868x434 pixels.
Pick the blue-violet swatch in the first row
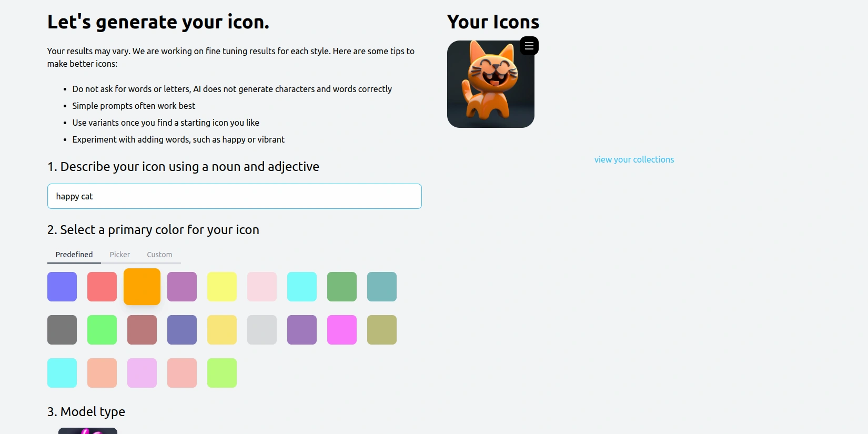(62, 287)
